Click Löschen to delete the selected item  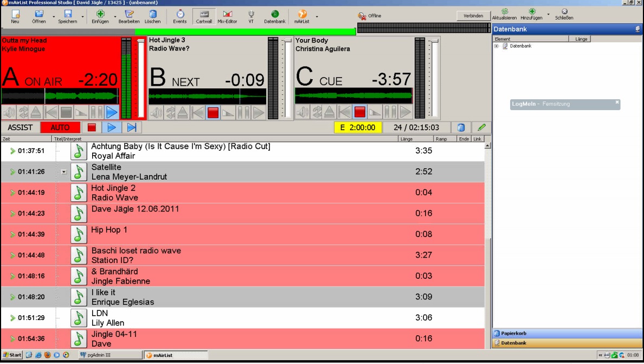click(x=152, y=16)
